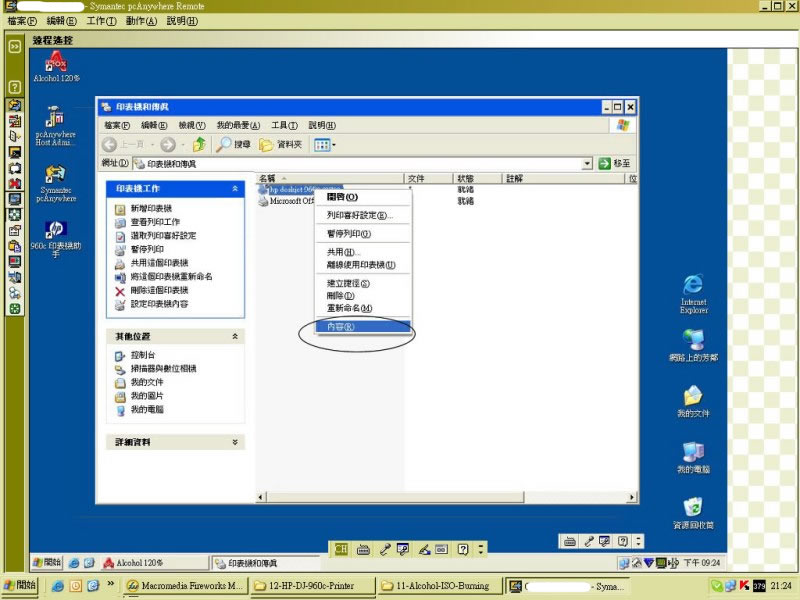Open 網路上的芳鄰 desktop icon
The image size is (800, 600).
click(693, 345)
